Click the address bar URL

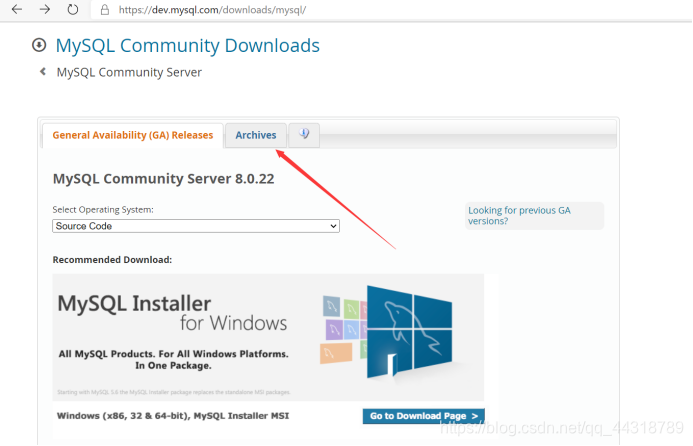click(x=212, y=10)
